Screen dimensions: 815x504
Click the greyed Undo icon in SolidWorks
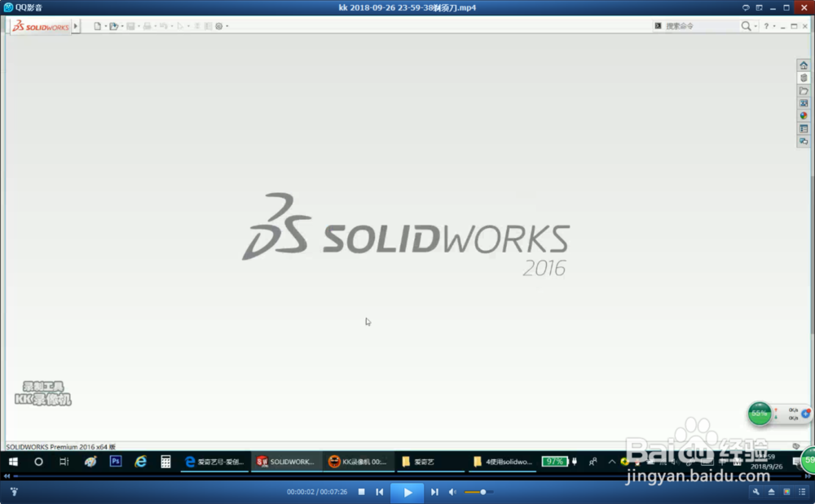(x=164, y=26)
